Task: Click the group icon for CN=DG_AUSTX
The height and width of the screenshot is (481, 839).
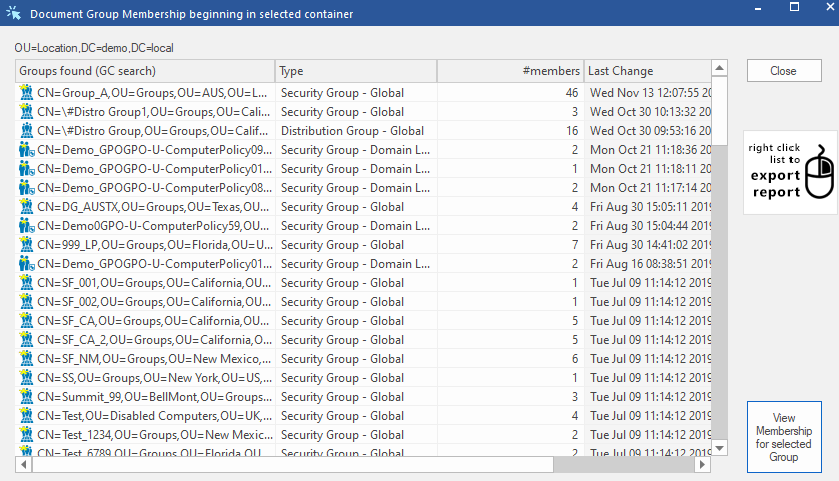Action: (x=27, y=206)
